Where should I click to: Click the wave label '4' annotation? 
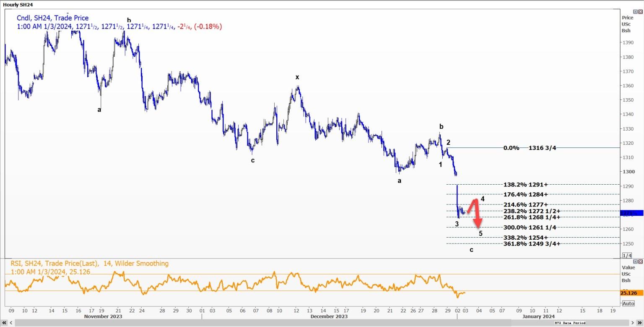[x=483, y=199]
